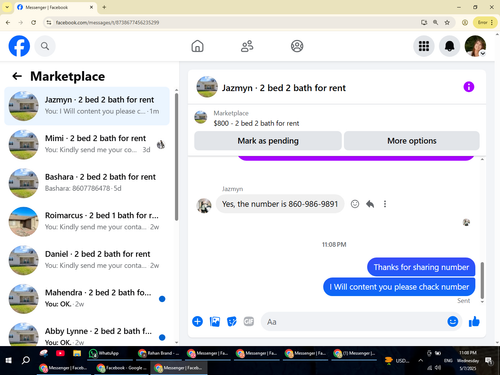This screenshot has width=500, height=375.
Task: Click the 'Yes, the number is 860-986-9891' message
Action: tap(280, 204)
